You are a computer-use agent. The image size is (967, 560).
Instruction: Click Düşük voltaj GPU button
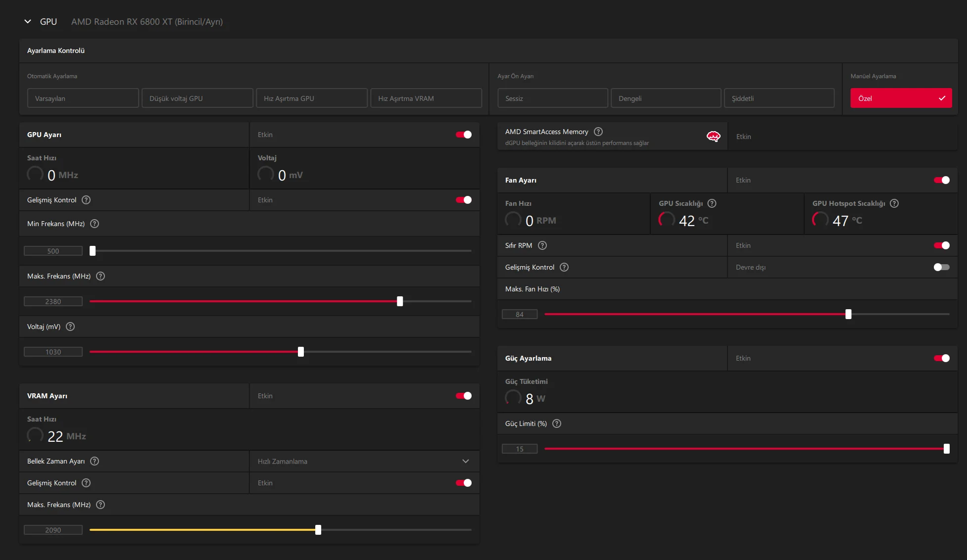pyautogui.click(x=197, y=98)
